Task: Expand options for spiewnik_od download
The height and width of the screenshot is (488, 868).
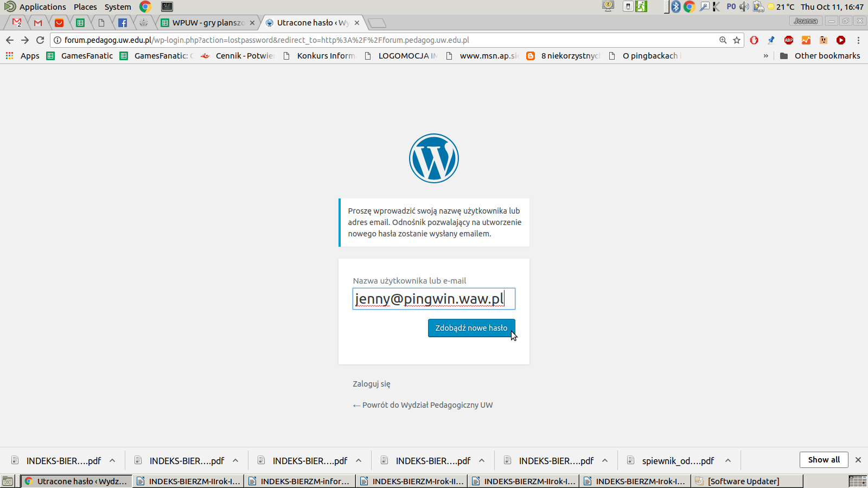Action: click(x=728, y=460)
